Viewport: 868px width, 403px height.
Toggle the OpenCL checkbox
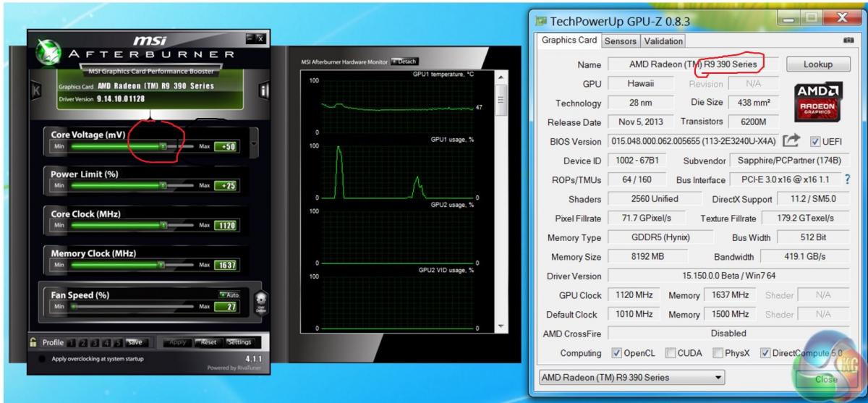616,353
